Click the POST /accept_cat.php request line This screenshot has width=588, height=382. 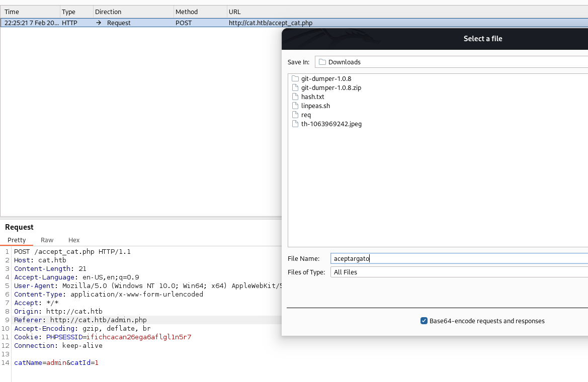coord(72,251)
